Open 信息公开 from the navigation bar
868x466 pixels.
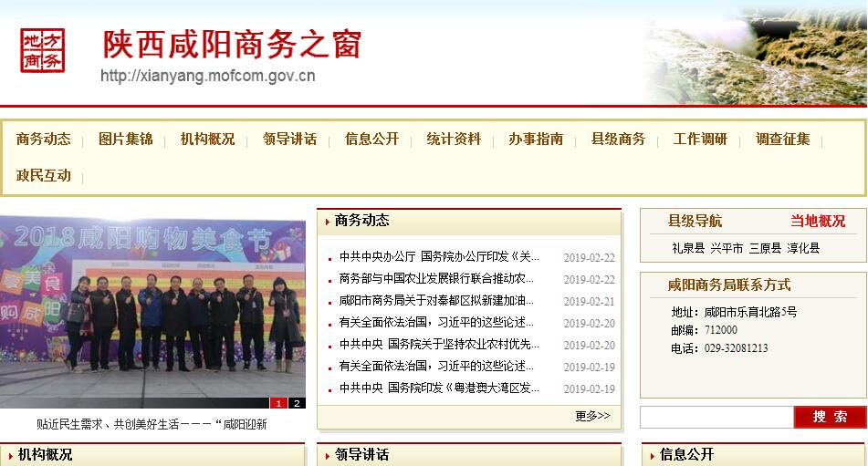(x=372, y=139)
